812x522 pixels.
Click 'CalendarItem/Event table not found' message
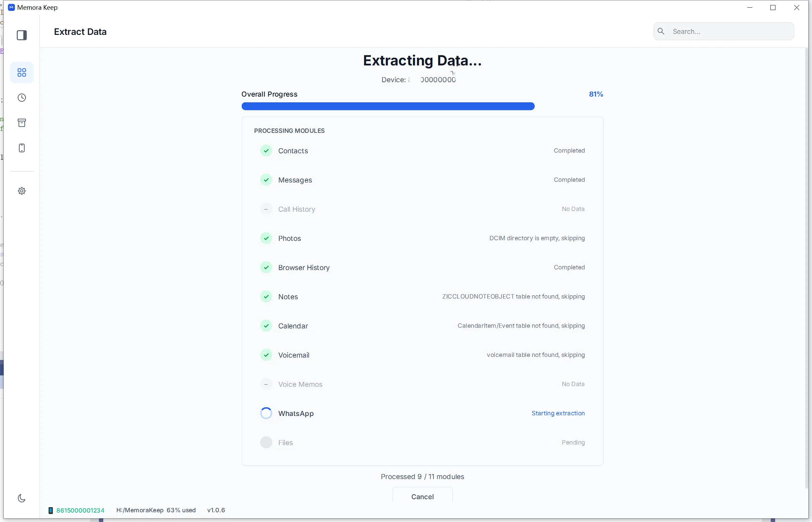(521, 326)
